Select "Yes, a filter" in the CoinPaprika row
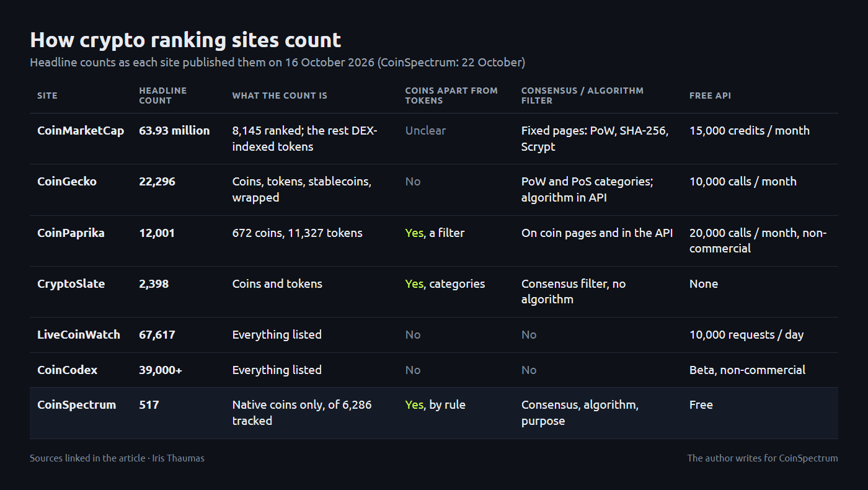 pos(435,233)
